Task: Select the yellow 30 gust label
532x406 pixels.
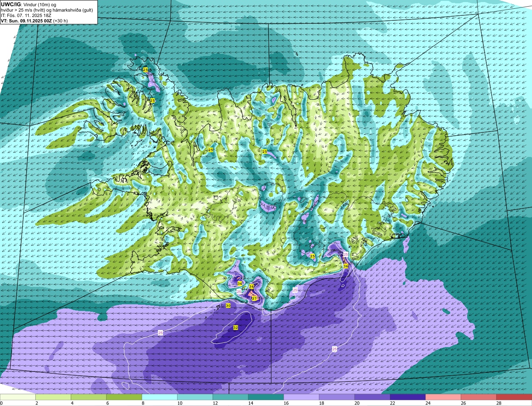Action: [x=228, y=306]
